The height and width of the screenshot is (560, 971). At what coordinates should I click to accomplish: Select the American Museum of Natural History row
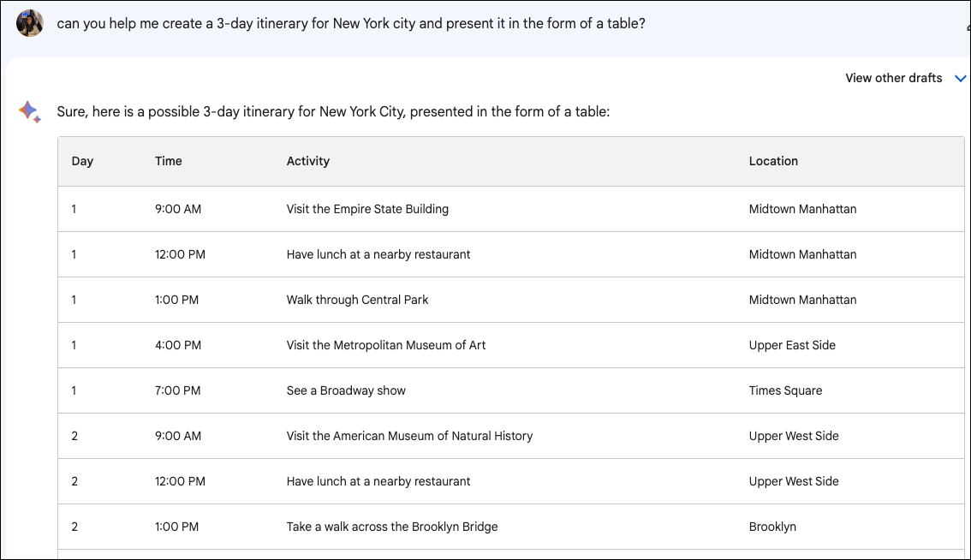tap(409, 436)
